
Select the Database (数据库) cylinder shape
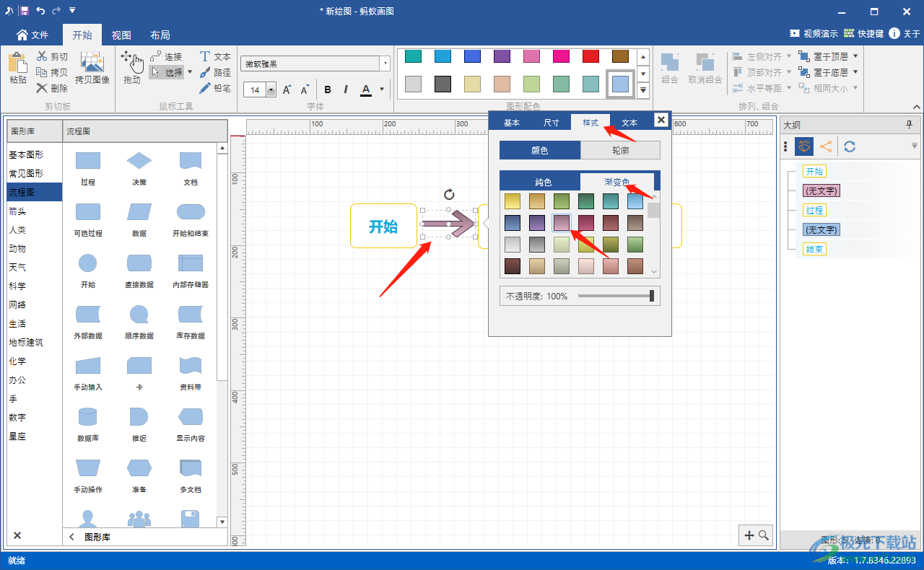point(88,425)
